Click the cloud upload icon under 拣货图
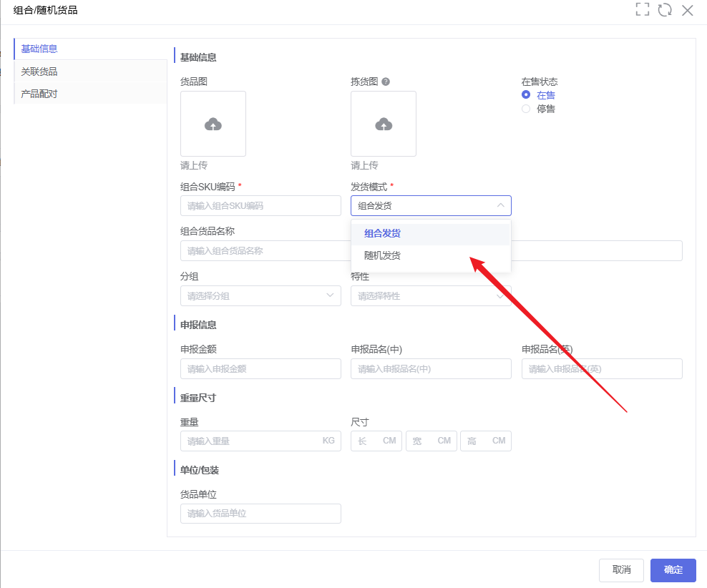This screenshot has width=707, height=588. click(x=384, y=124)
